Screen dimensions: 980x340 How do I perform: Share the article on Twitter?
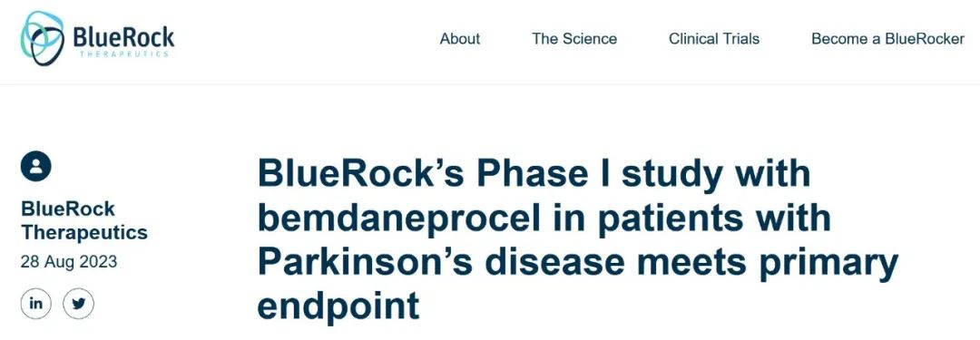coord(78,304)
